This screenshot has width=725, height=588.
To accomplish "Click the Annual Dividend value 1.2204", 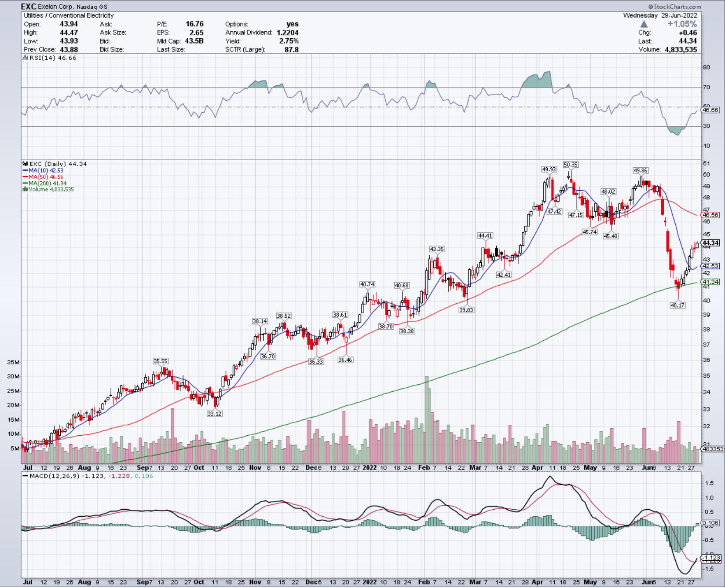I will (x=288, y=33).
